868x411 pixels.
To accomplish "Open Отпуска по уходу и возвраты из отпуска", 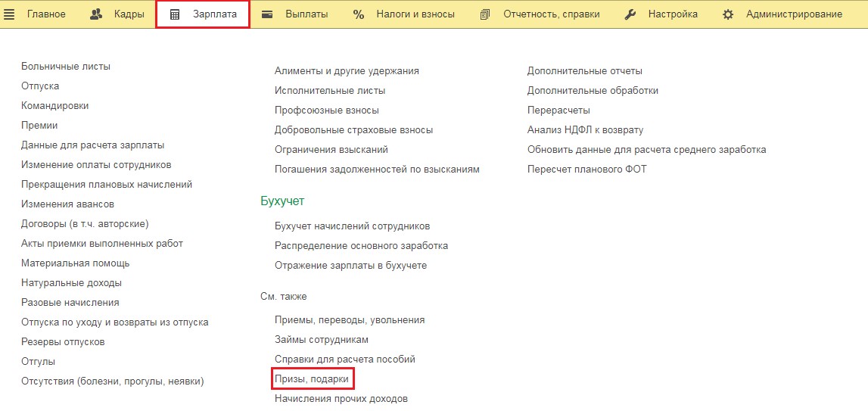I will coord(114,322).
